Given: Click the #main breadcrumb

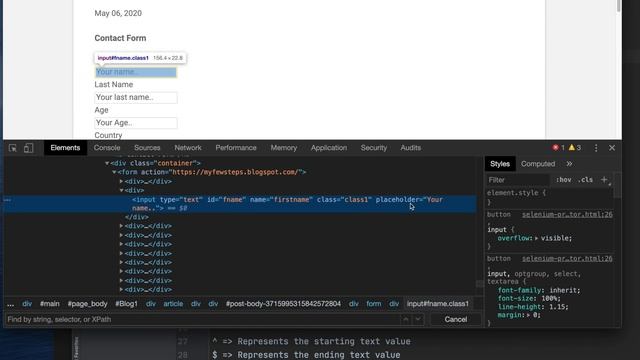Looking at the screenshot, I should pyautogui.click(x=50, y=304).
